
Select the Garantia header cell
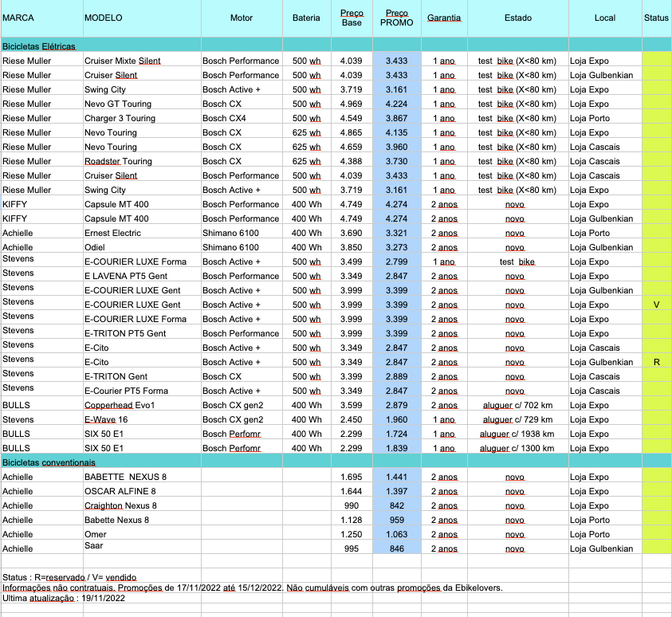(444, 18)
